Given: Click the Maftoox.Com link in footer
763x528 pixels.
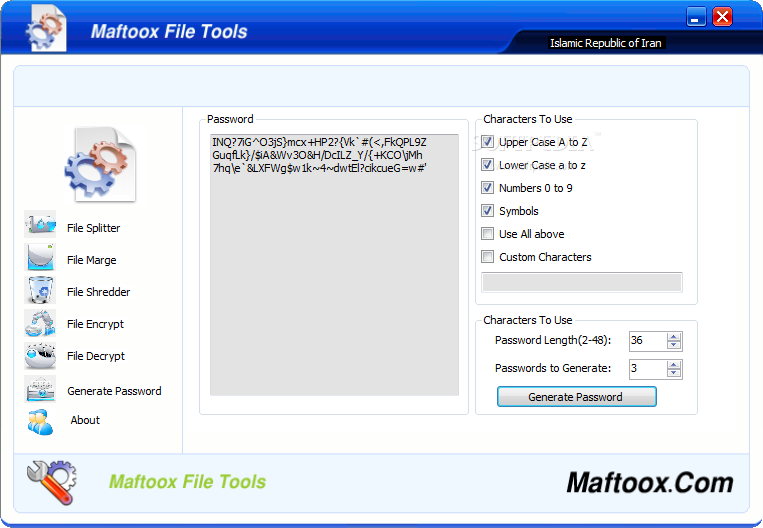Looking at the screenshot, I should point(650,483).
